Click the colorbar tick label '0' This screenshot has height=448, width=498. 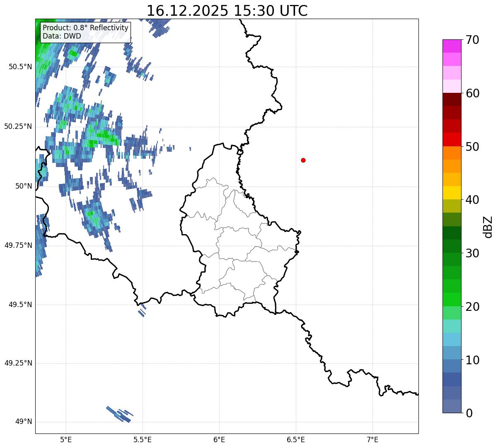(x=469, y=413)
